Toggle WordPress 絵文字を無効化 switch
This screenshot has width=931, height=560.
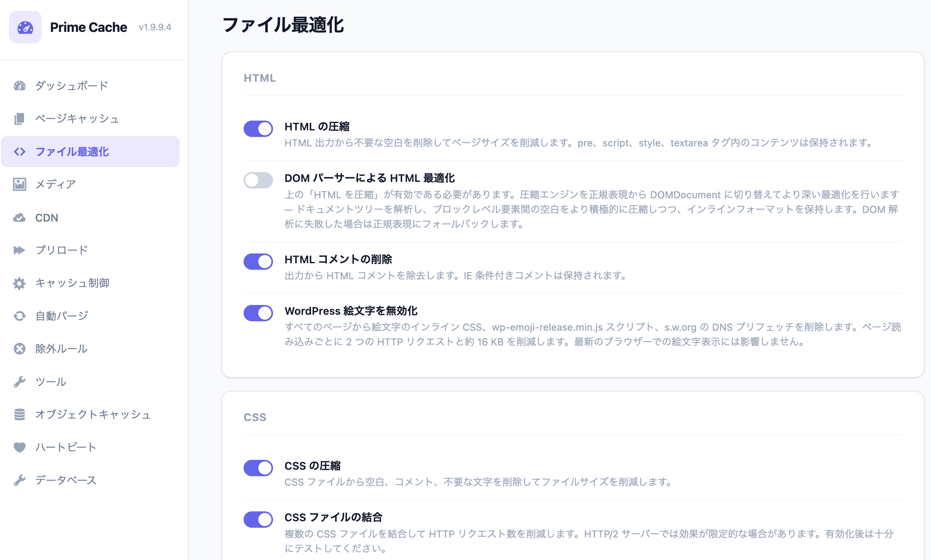click(x=258, y=313)
